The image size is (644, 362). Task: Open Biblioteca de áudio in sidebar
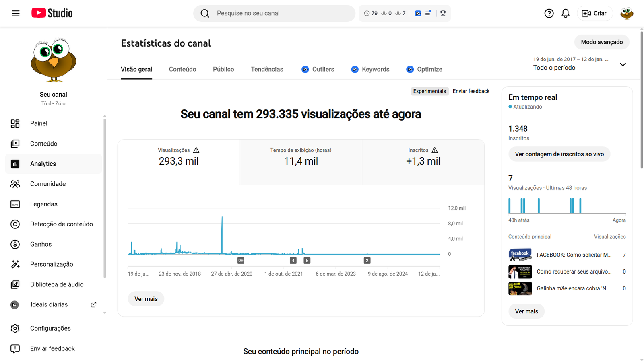[x=56, y=284]
